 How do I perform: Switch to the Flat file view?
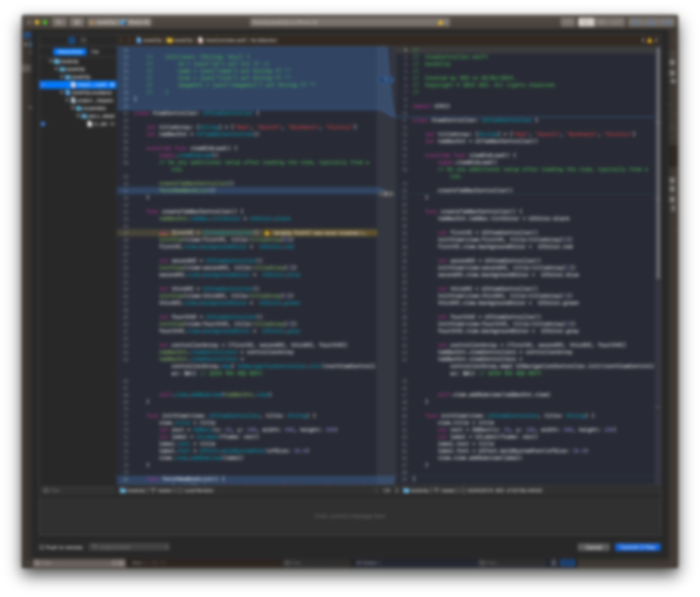(95, 52)
